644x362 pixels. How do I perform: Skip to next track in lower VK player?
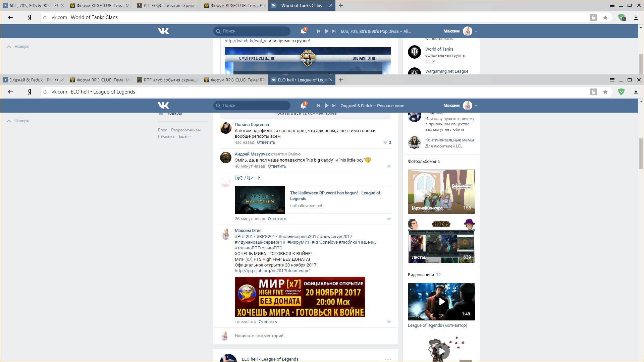pyautogui.click(x=334, y=106)
